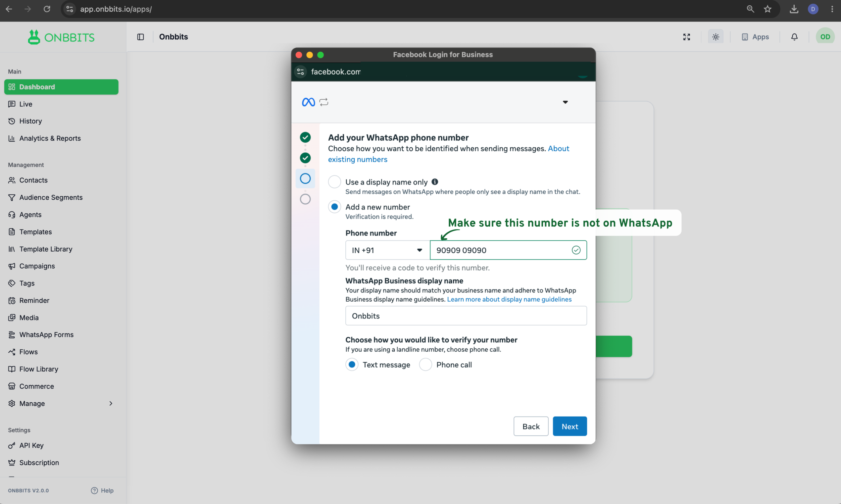Viewport: 841px width, 504px height.
Task: Click the current step circle indicator
Action: (x=305, y=178)
